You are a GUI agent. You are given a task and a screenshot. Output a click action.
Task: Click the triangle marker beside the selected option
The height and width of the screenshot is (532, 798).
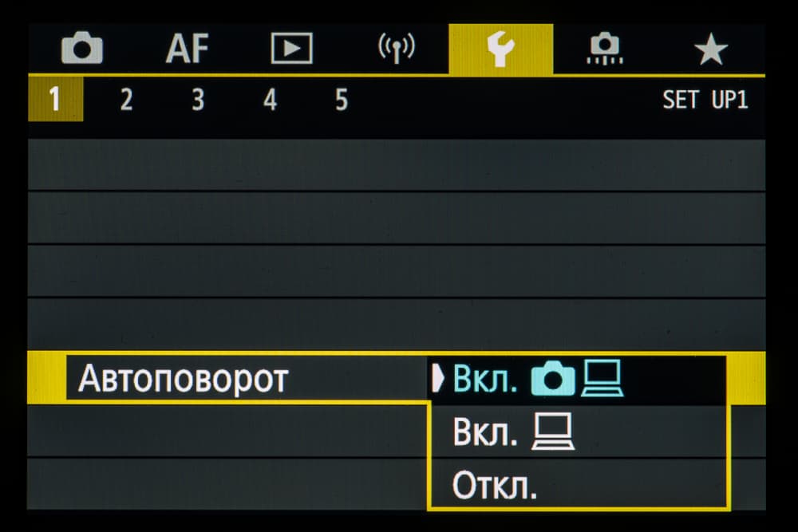coord(437,380)
